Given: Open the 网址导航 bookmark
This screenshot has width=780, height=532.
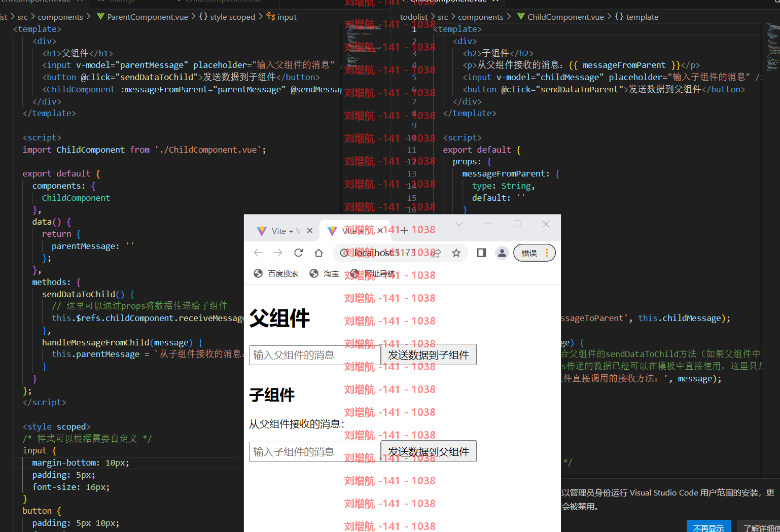Looking at the screenshot, I should click(372, 274).
